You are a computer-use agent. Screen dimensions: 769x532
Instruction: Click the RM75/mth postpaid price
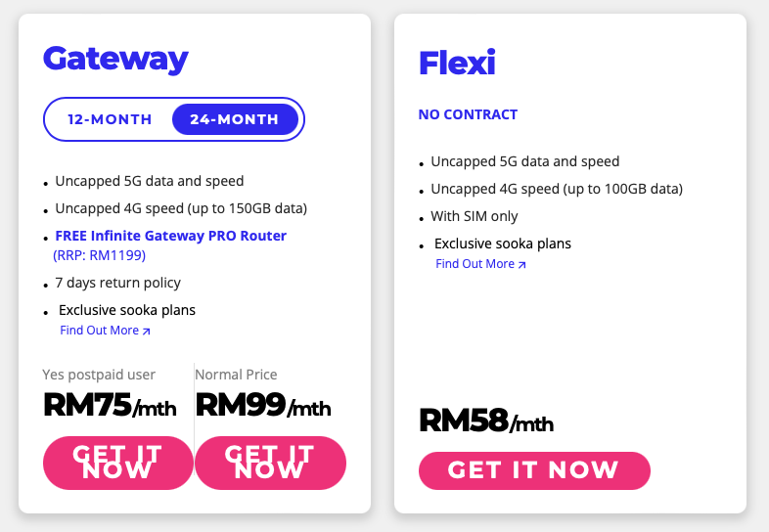click(110, 406)
